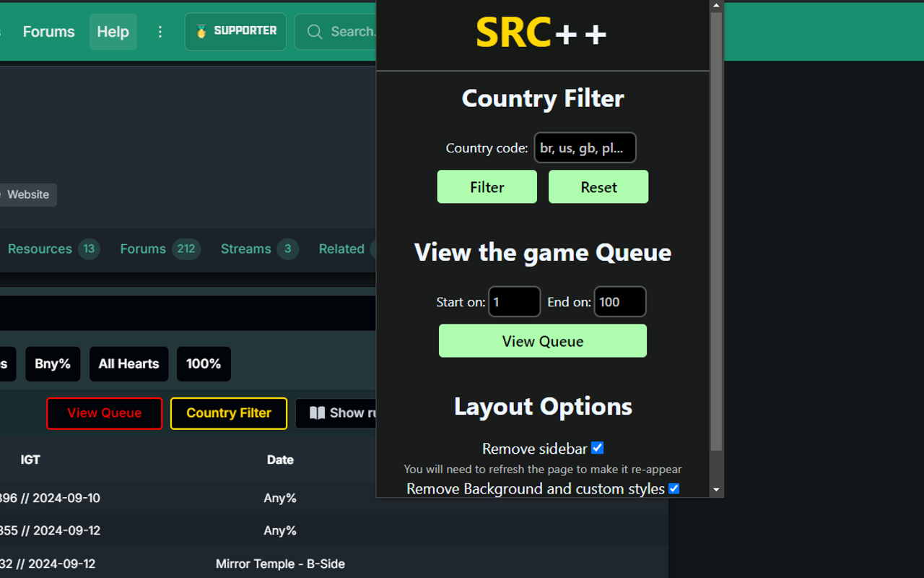The height and width of the screenshot is (578, 924).
Task: Select the 100% category
Action: point(204,363)
